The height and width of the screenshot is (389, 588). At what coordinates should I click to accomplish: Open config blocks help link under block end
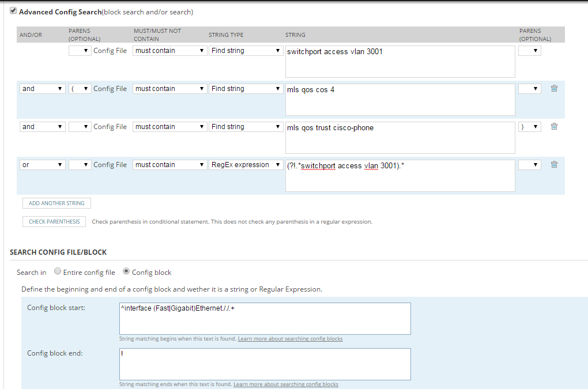[286, 384]
